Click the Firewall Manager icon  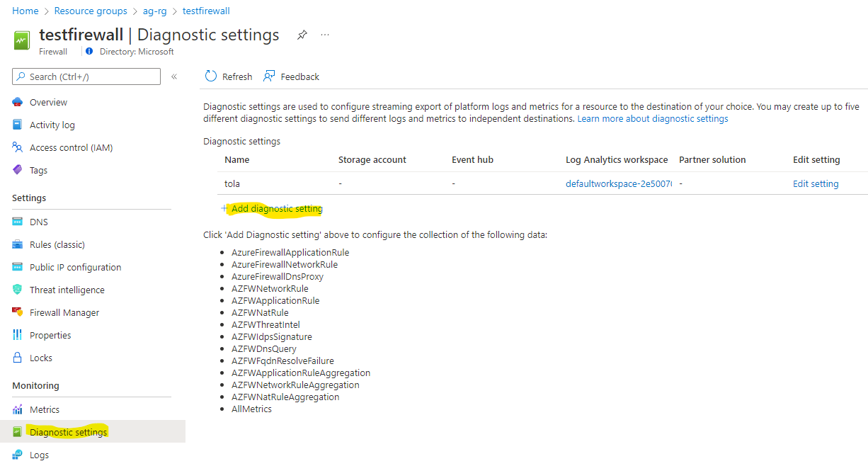pyautogui.click(x=18, y=312)
